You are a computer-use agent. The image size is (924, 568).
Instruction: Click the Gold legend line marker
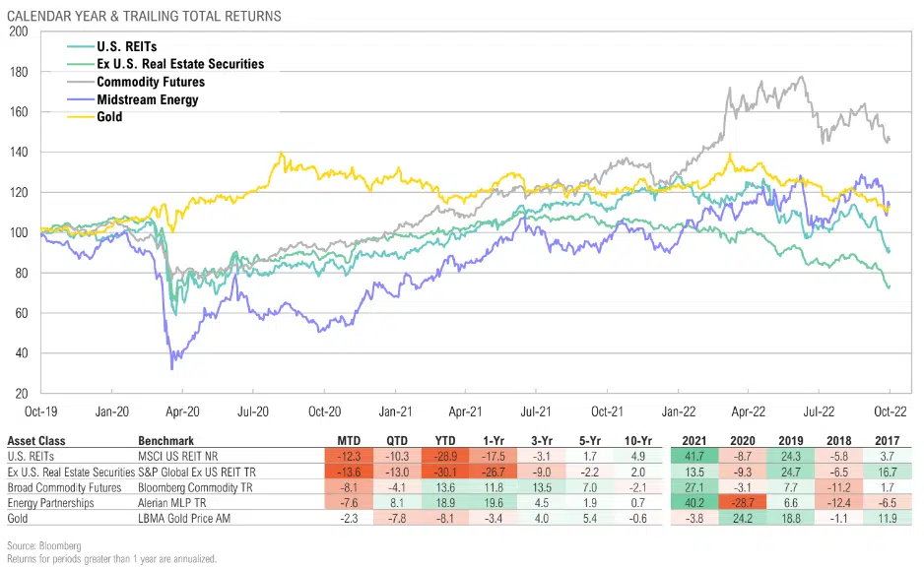[x=81, y=115]
